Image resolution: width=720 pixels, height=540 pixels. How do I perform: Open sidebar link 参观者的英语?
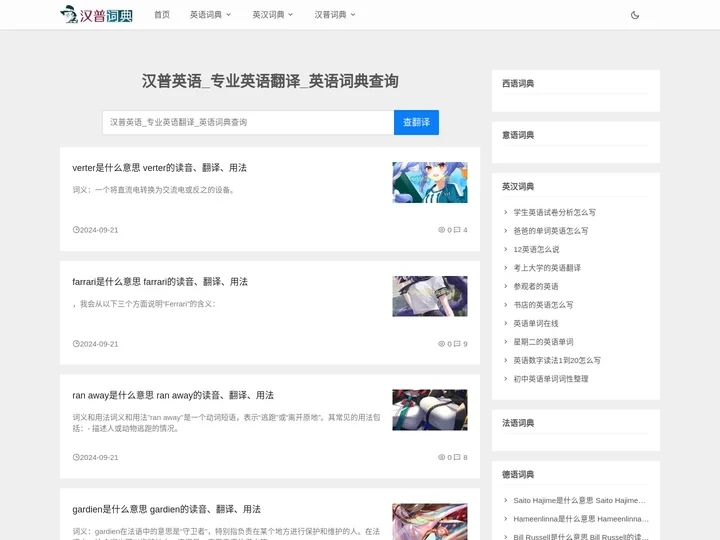pos(536,286)
